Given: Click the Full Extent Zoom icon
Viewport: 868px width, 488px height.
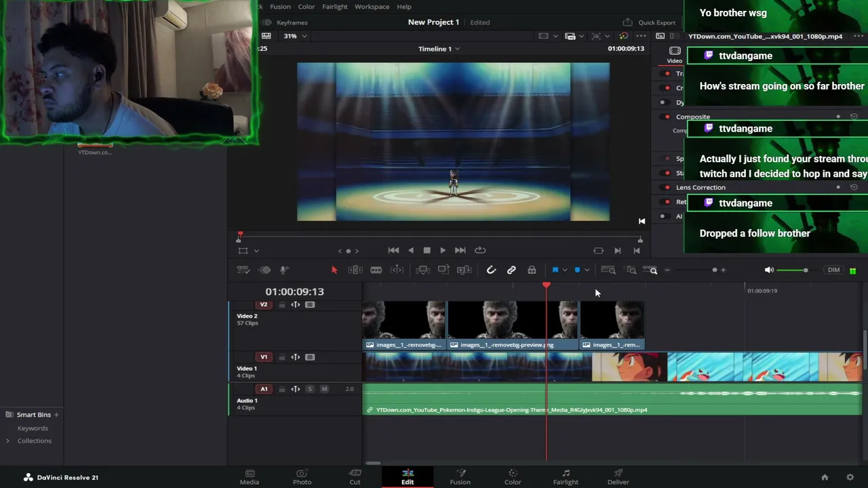Looking at the screenshot, I should click(x=608, y=270).
